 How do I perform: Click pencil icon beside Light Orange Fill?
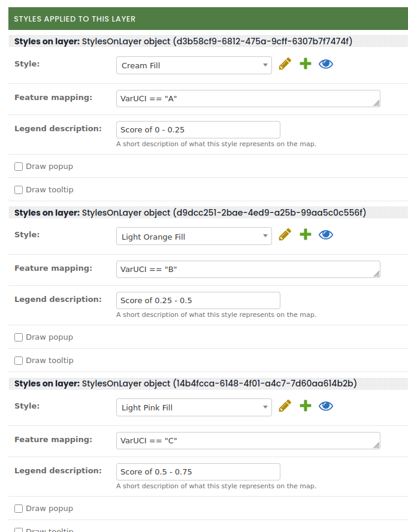click(285, 235)
